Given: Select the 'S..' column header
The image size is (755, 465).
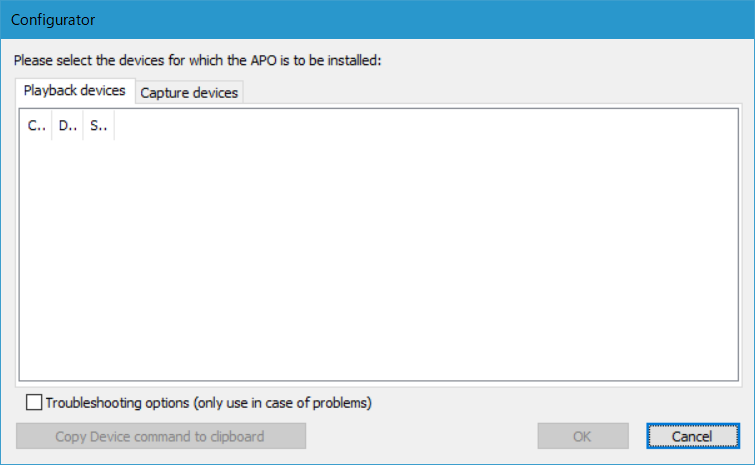Looking at the screenshot, I should 98,127.
